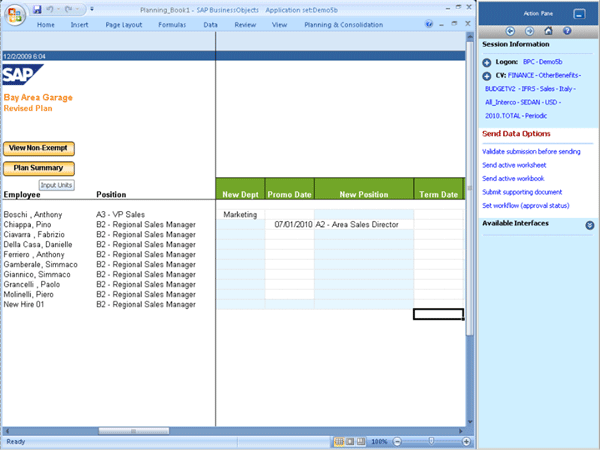Click the Plan Summary button
The image size is (600, 450).
39,168
